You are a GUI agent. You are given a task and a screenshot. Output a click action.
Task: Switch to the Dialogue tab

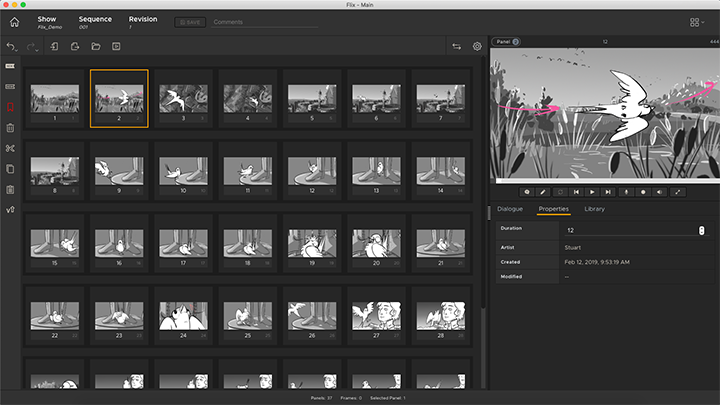click(510, 209)
